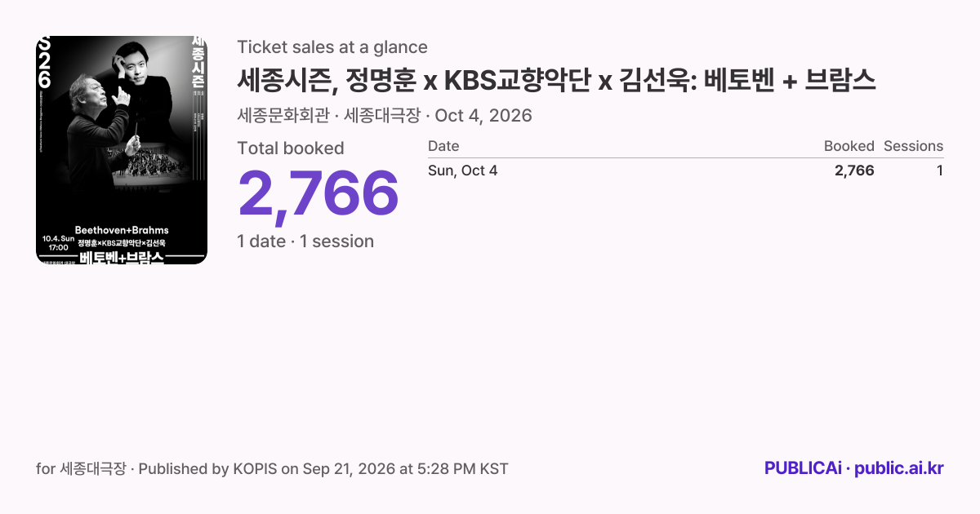This screenshot has width=980, height=514.
Task: Click the booked value 2,766 in the table
Action: pos(854,171)
